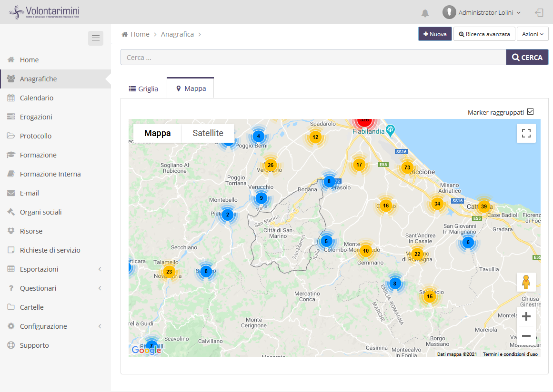Click the Cartelle folder icon

(x=11, y=307)
